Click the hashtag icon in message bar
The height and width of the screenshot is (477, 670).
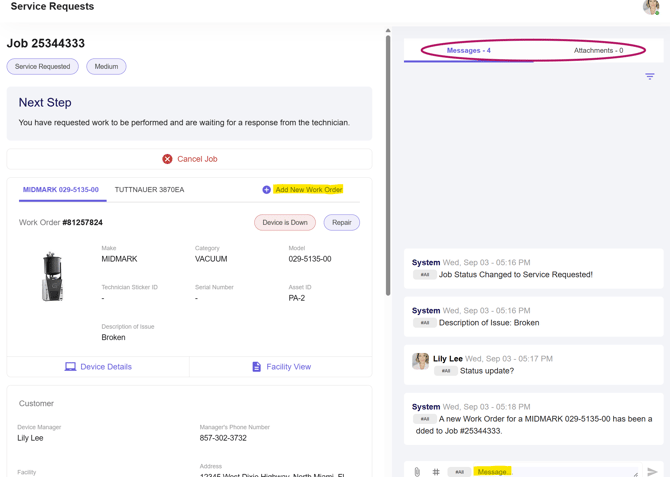tap(436, 471)
